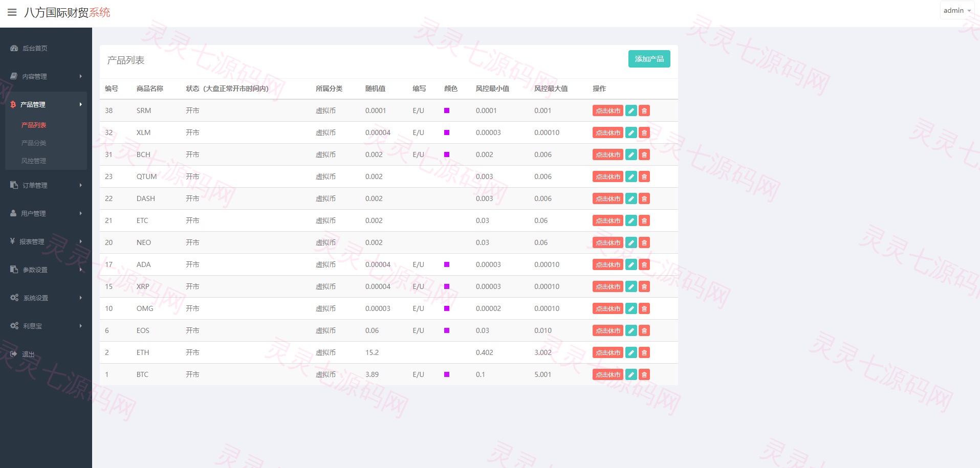Click the 添加产品 button
The height and width of the screenshot is (468, 980).
pos(649,59)
